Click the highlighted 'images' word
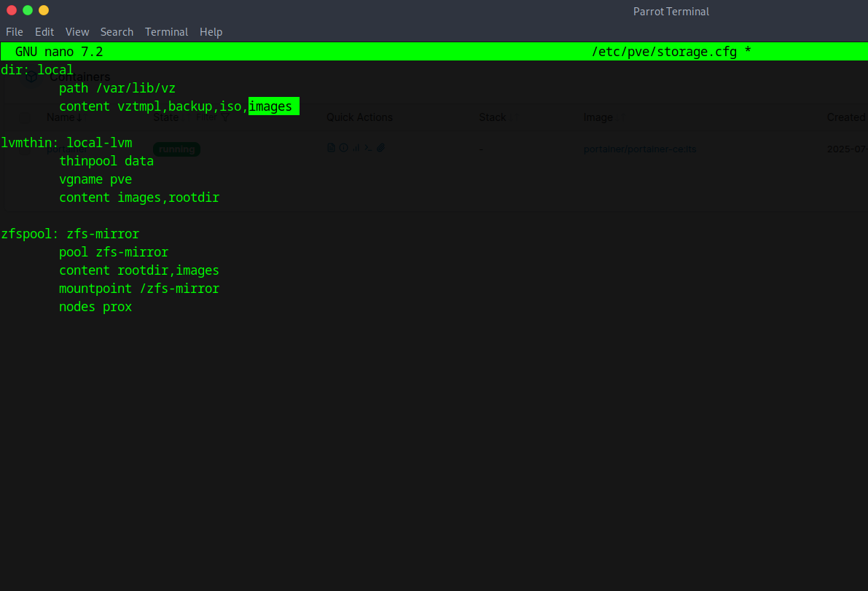 pos(270,106)
